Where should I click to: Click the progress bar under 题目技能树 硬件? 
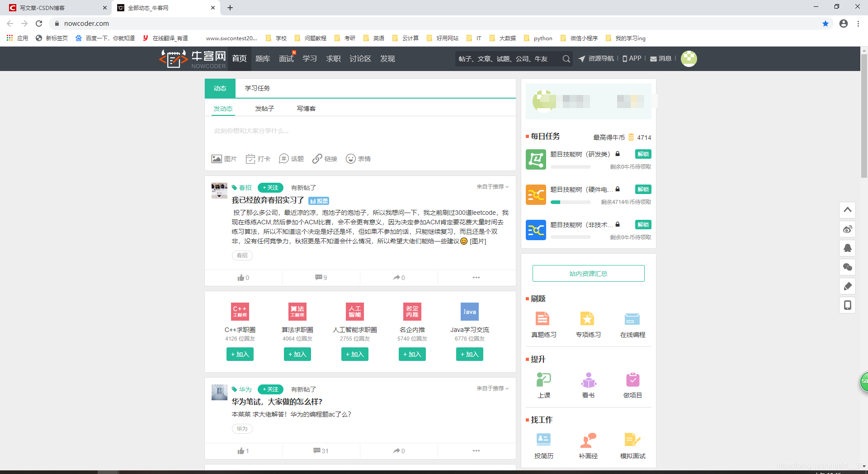coord(571,202)
